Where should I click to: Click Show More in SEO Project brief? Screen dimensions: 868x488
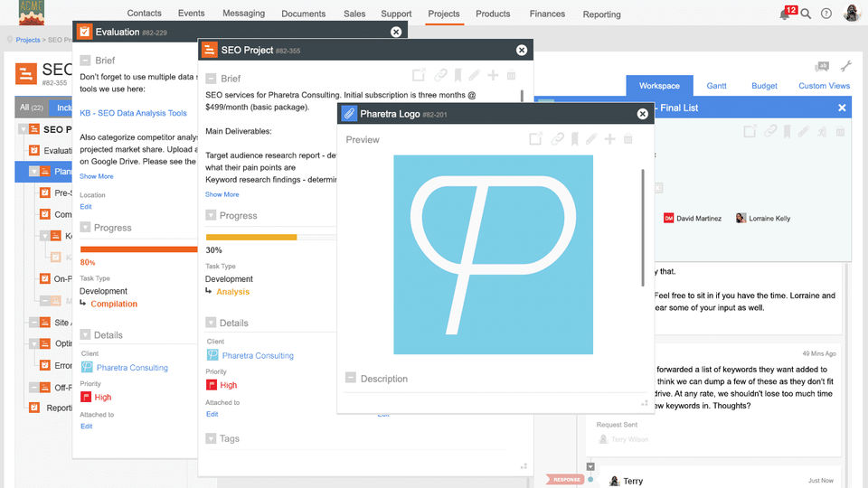pos(222,194)
